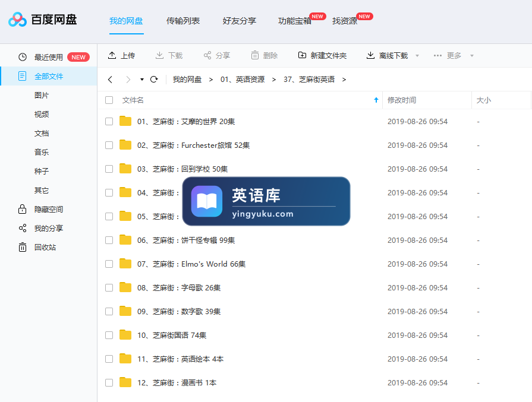Expand the 离线下载 dropdown arrow
The height and width of the screenshot is (402, 532).
(x=417, y=56)
